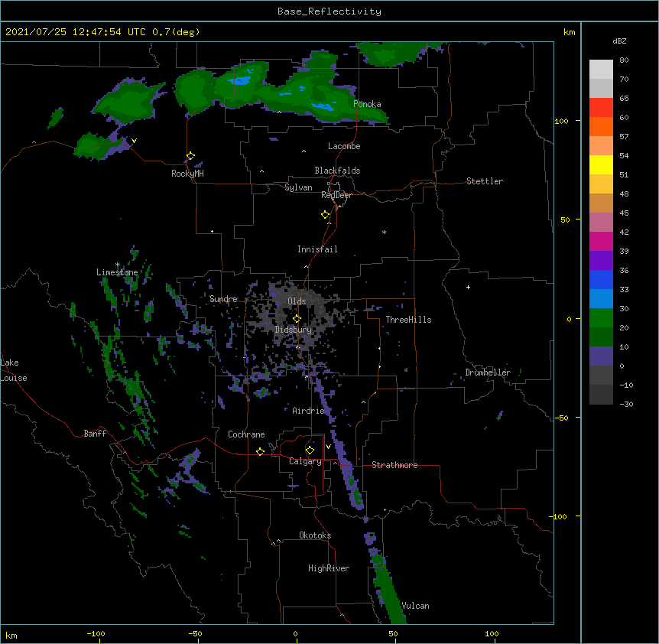
Task: Pick the light blue 33-30 dBZ swatch
Action: point(601,299)
